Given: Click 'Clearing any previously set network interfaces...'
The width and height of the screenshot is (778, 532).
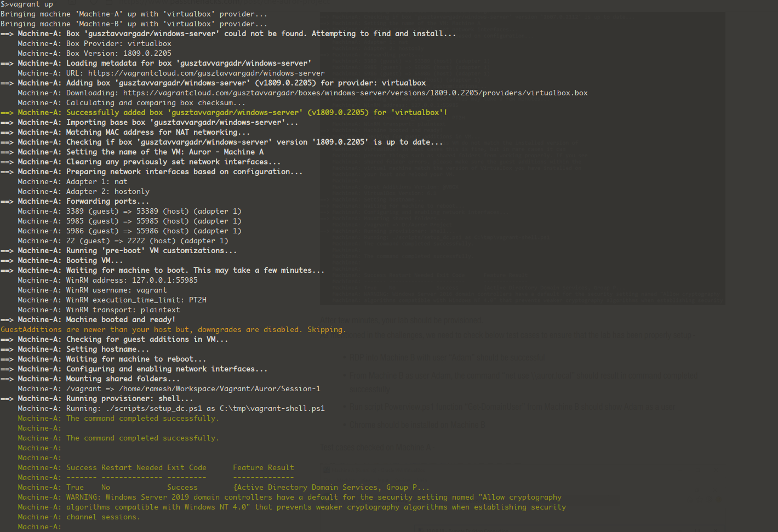Looking at the screenshot, I should click(x=173, y=162).
